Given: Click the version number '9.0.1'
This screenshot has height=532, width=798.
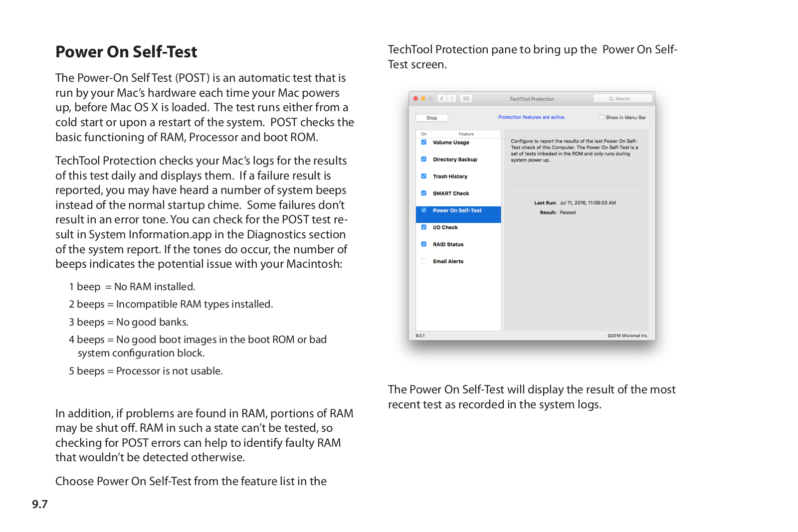Looking at the screenshot, I should [420, 336].
